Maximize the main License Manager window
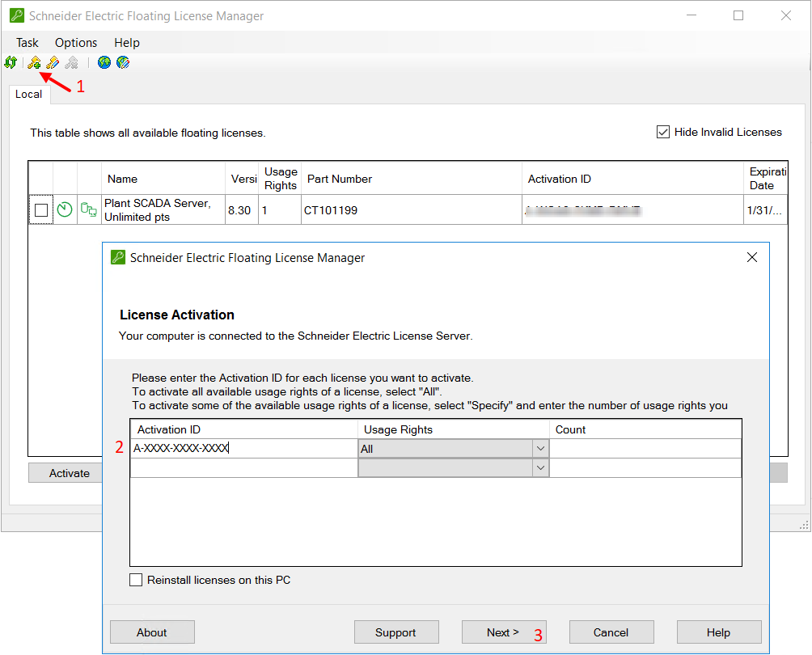 pos(738,15)
